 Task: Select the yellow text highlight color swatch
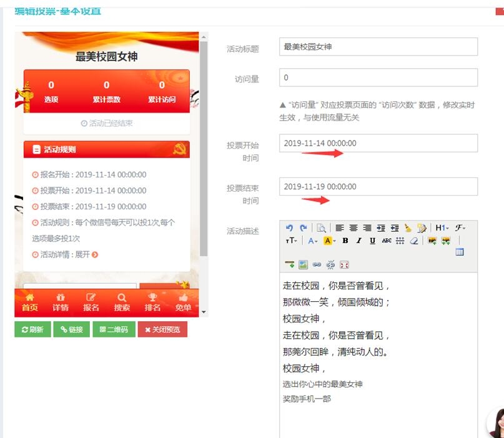tap(327, 241)
